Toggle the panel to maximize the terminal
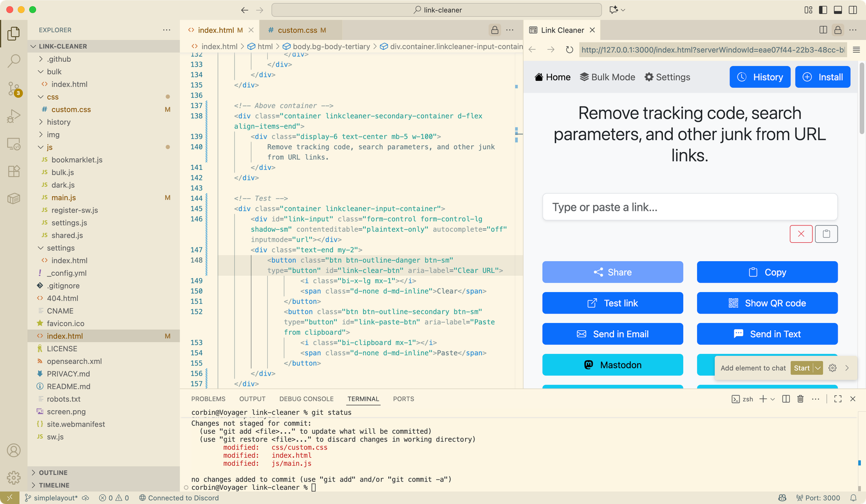This screenshot has height=504, width=866. tap(838, 399)
